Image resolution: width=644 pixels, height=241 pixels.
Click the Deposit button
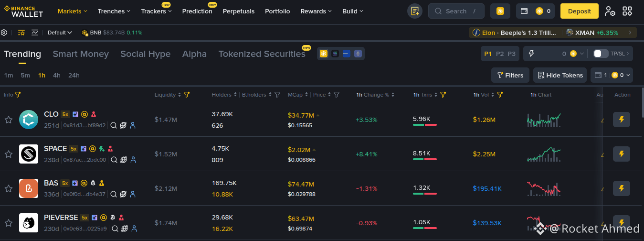580,11
